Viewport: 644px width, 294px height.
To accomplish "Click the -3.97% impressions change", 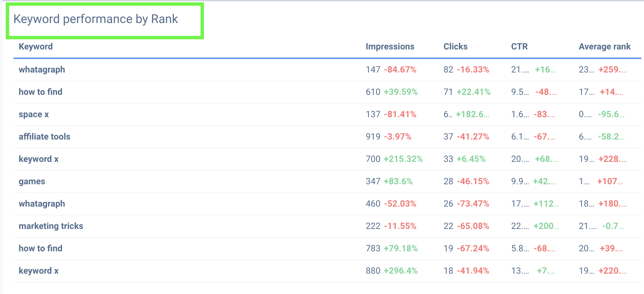I will [x=398, y=136].
